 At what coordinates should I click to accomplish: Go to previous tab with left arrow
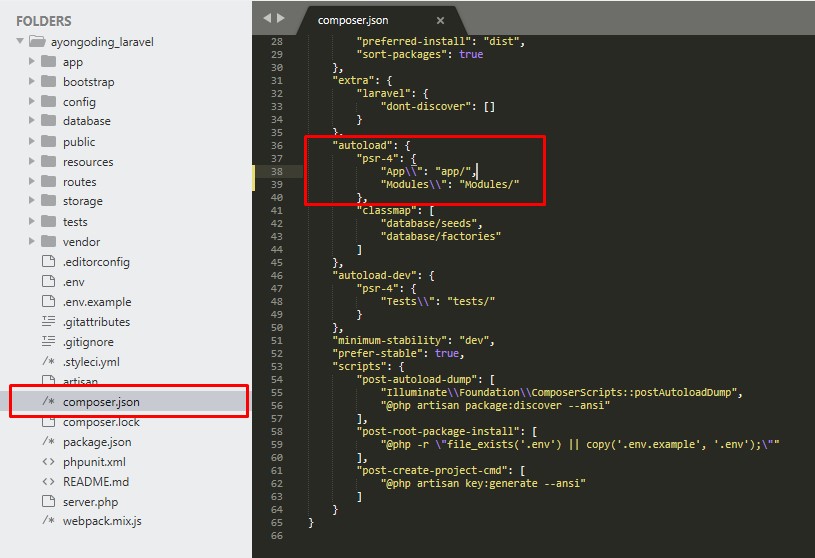pos(267,18)
